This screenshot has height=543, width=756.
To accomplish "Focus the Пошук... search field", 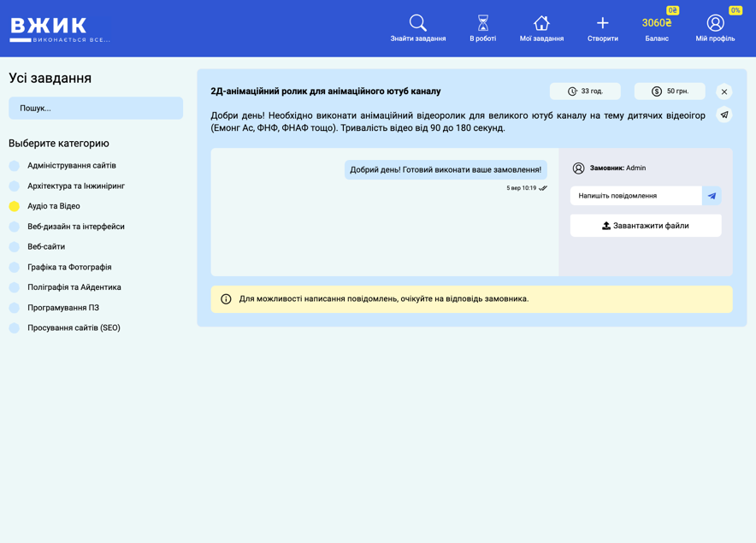I will pos(96,109).
